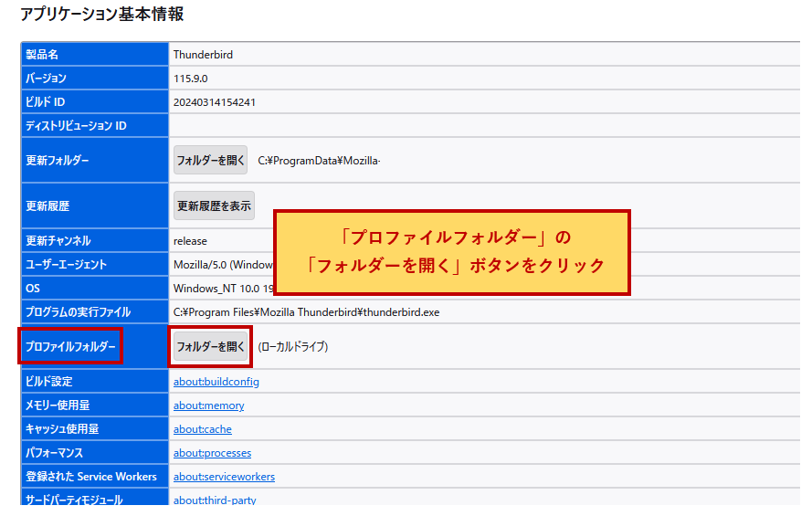This screenshot has height=516, width=812.
Task: Click the update folder path C:¥ProgramData¥Mozilla
Action: [x=319, y=161]
